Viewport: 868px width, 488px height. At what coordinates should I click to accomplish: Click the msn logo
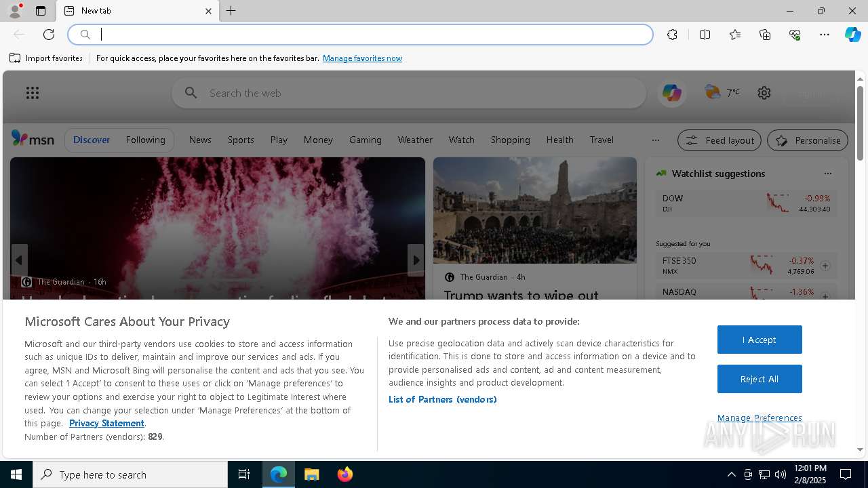click(33, 139)
